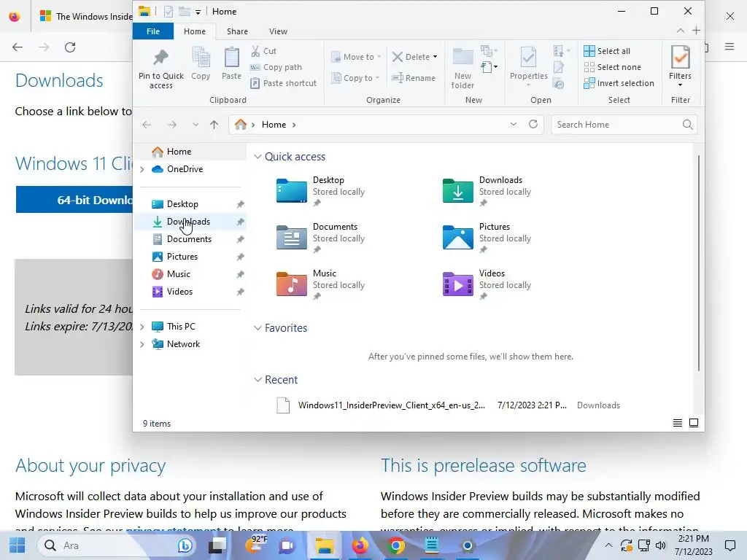The height and width of the screenshot is (560, 747).
Task: Open the Windows Start button
Action: pos(18,545)
